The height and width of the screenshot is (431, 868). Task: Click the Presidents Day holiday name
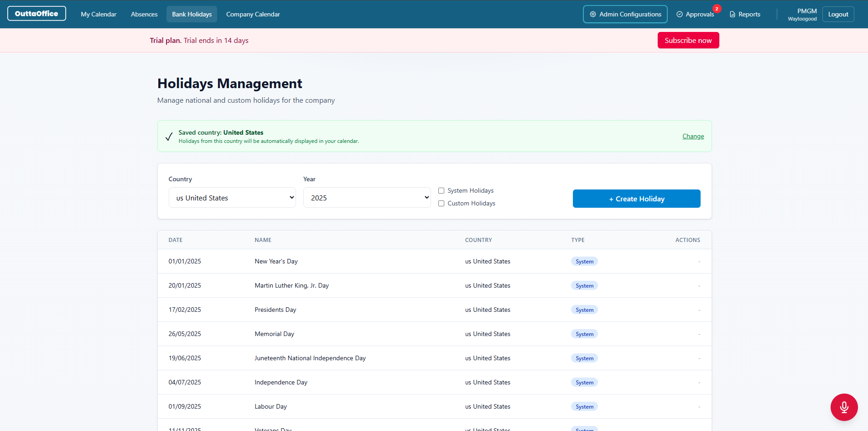click(x=275, y=310)
